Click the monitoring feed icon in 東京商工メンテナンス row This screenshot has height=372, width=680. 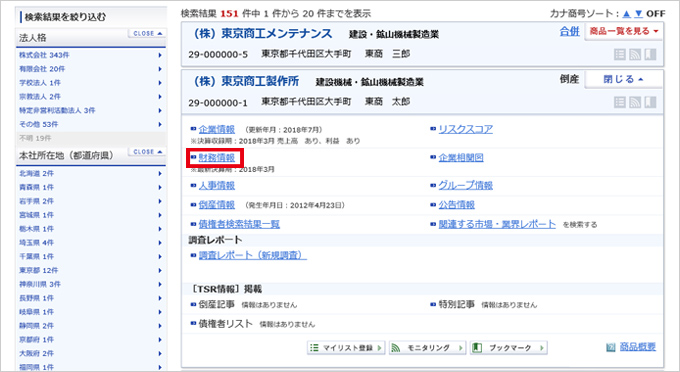click(x=635, y=55)
